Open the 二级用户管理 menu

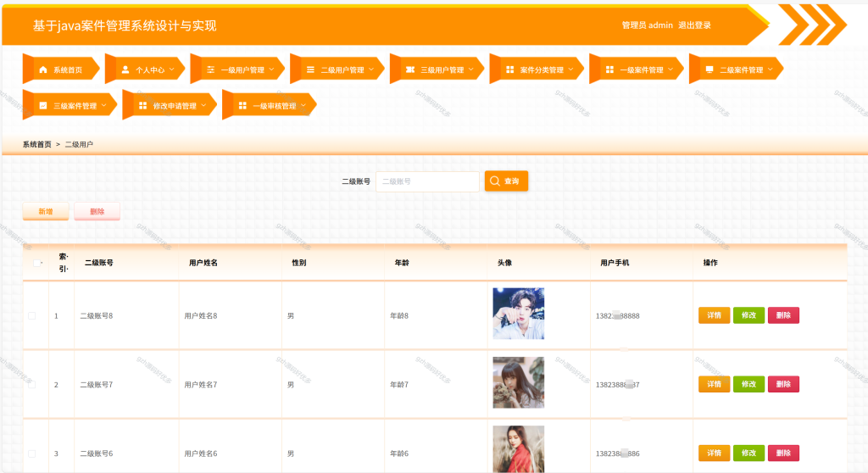point(337,70)
